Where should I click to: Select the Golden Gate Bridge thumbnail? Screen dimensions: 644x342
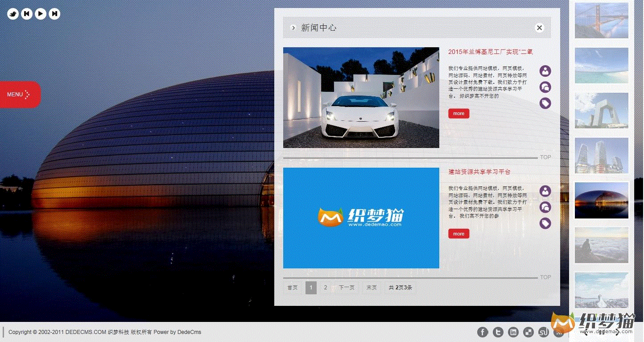[x=602, y=21]
